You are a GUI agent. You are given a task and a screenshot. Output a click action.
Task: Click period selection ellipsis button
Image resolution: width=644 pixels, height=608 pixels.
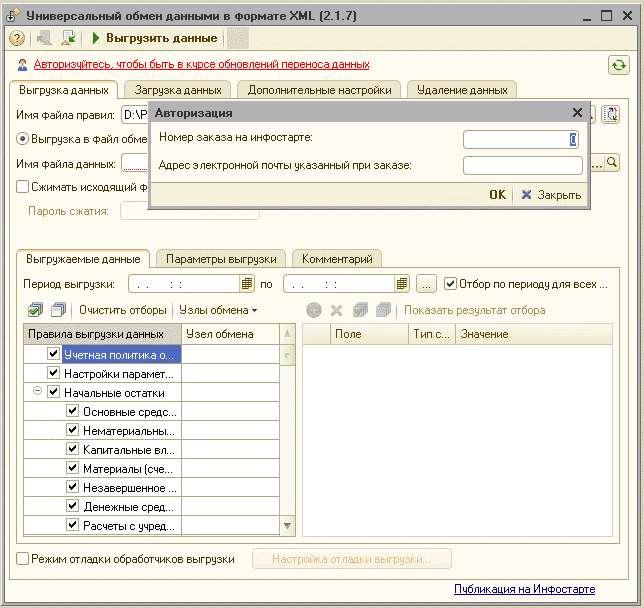(426, 284)
